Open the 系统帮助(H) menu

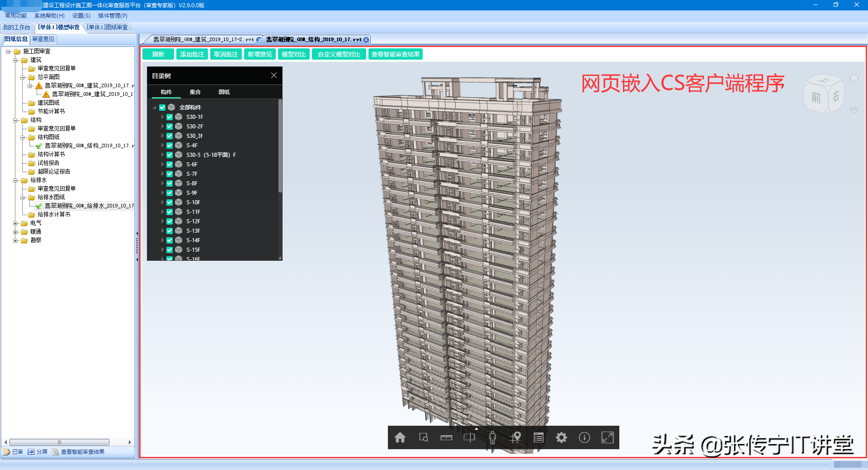(x=49, y=16)
